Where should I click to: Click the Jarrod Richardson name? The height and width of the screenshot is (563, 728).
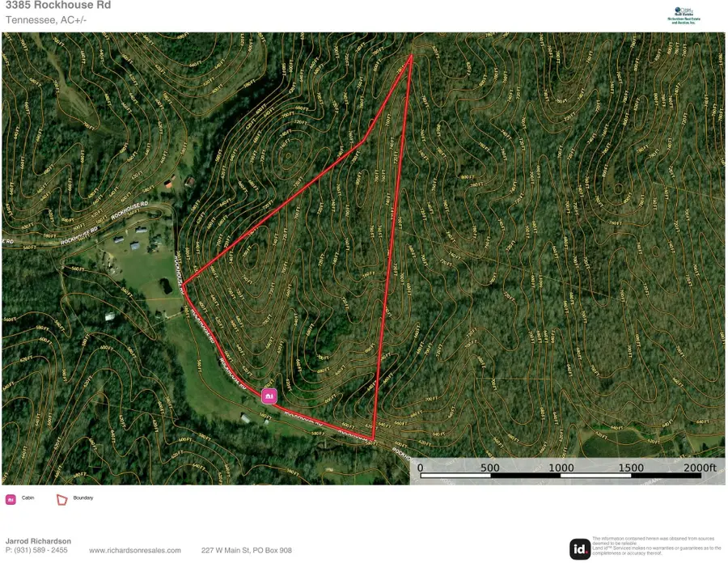coord(38,541)
